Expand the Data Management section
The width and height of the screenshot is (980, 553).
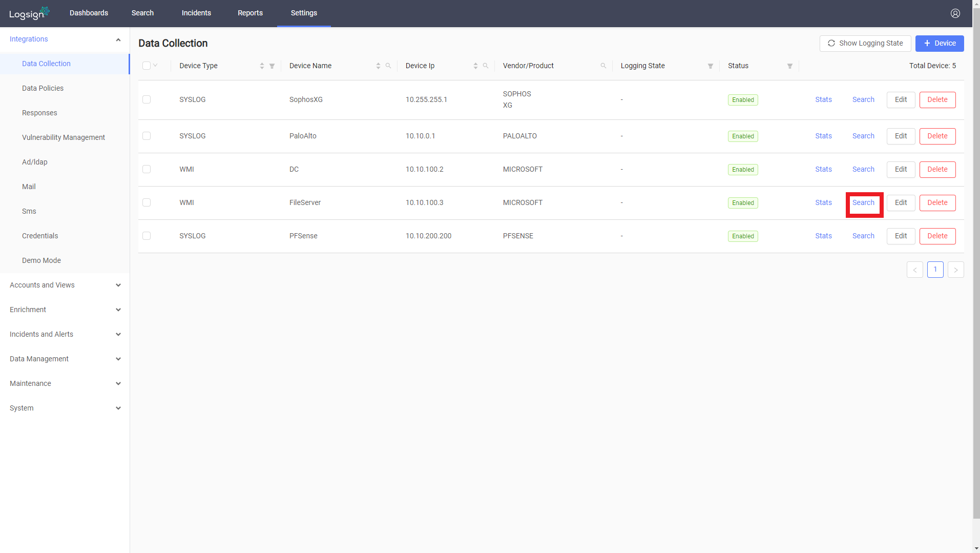pos(65,359)
